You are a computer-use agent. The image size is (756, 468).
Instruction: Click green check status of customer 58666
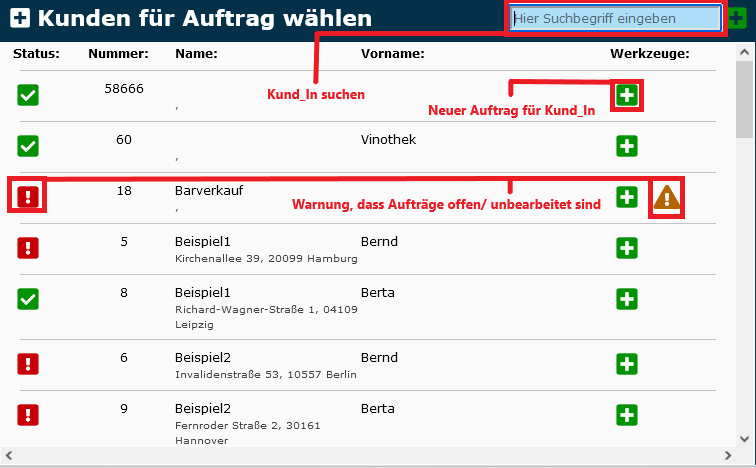(28, 95)
